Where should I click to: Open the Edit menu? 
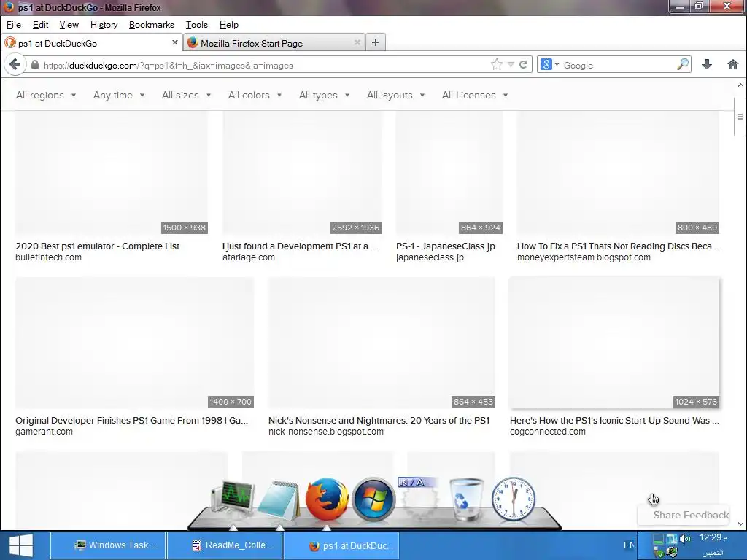[41, 25]
